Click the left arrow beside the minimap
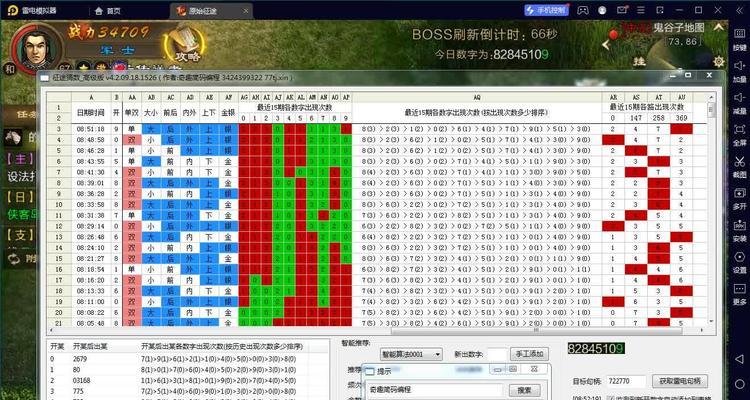Screen dimensions: 750x400 [x=606, y=45]
